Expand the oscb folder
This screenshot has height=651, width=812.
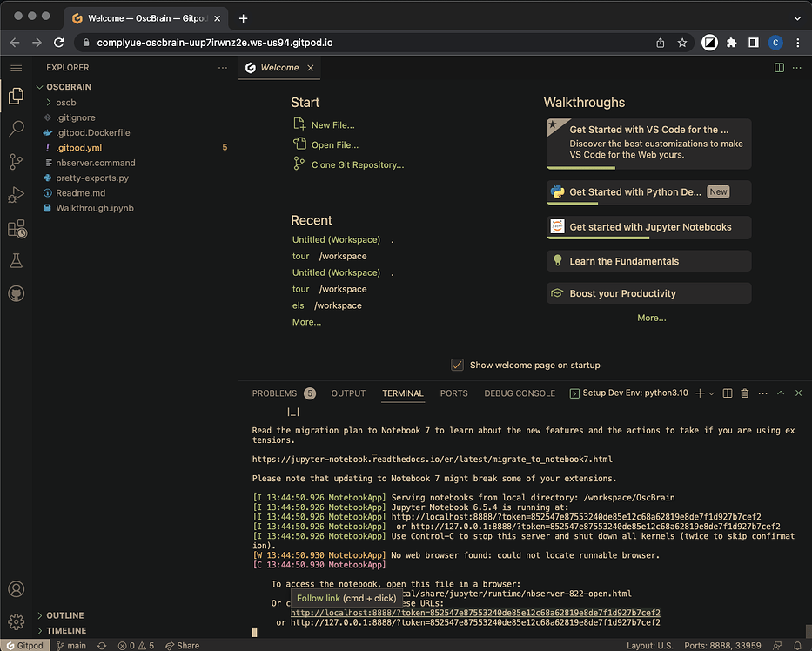pyautogui.click(x=66, y=103)
